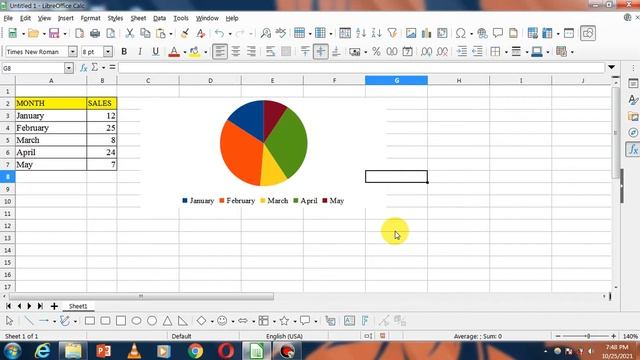Image resolution: width=640 pixels, height=360 pixels.
Task: Click the April legend green swatch
Action: [x=296, y=200]
